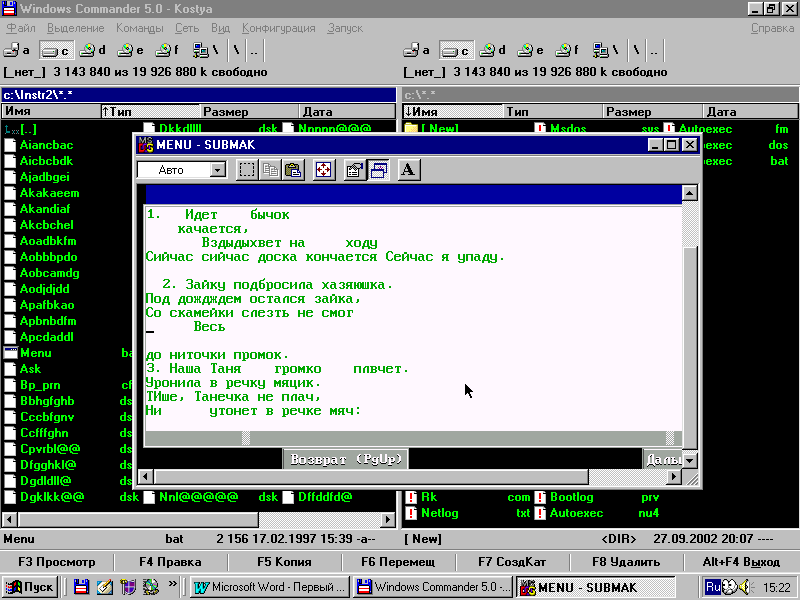
Task: Click the Ru language indicator in tray
Action: (712, 587)
